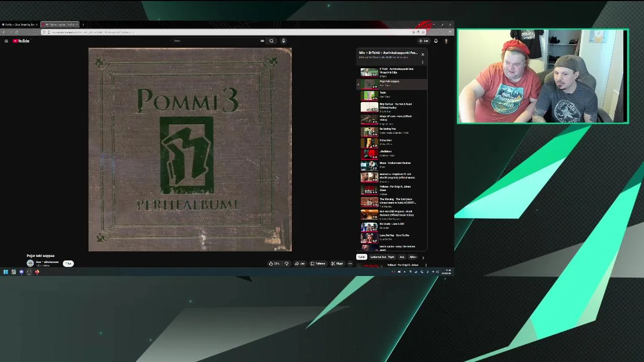Share the video with Jaa button
The width and height of the screenshot is (644, 362).
pyautogui.click(x=299, y=263)
